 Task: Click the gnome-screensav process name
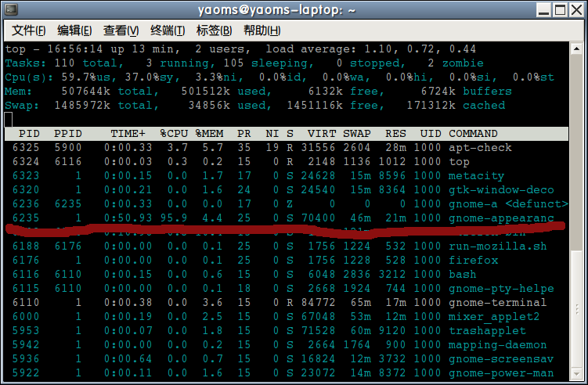501,359
